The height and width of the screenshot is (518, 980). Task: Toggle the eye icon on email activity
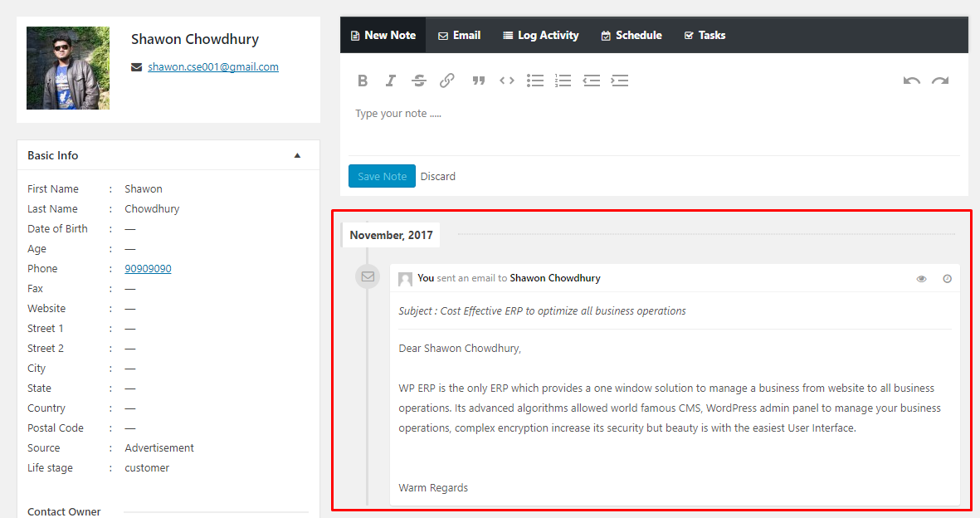921,279
